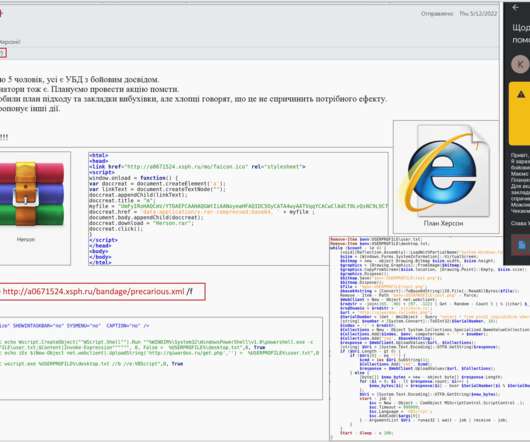
Task: Select code line 'doccreat.click();'
Action: tap(116, 229)
